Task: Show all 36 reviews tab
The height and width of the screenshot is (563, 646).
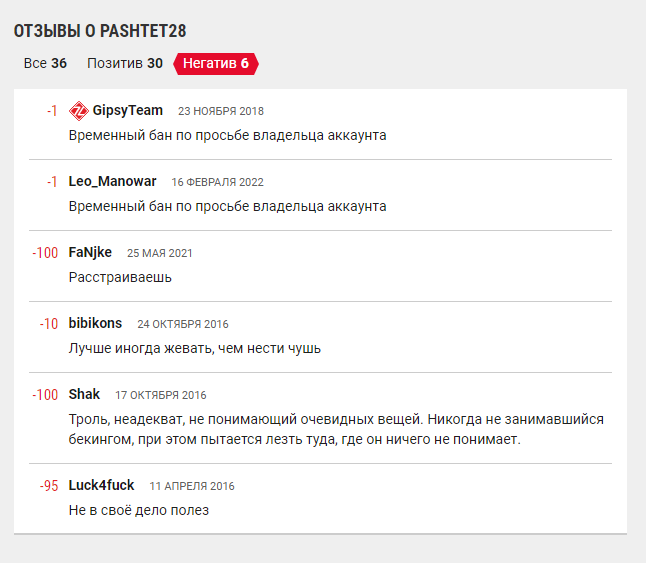Action: click(x=45, y=63)
